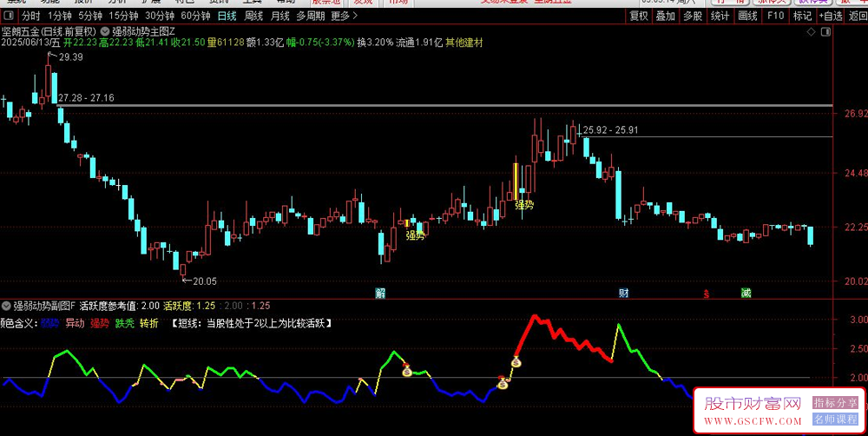This screenshot has width=868, height=436.
Task: Switch to the 15分钟 period
Action: (x=122, y=16)
